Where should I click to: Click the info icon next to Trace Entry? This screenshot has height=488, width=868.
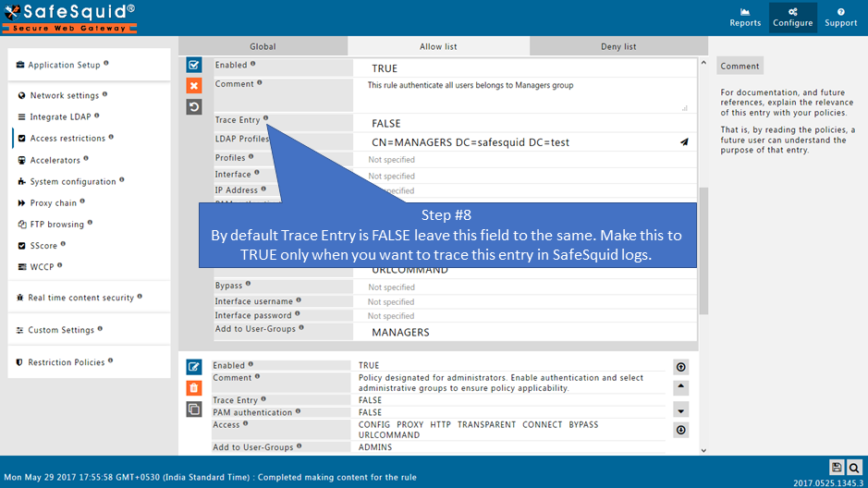(x=265, y=118)
